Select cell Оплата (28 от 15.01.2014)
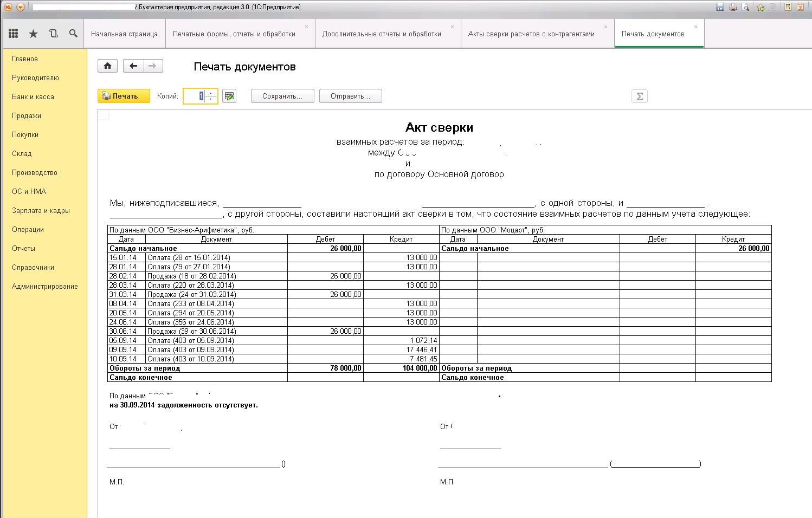 [217, 258]
